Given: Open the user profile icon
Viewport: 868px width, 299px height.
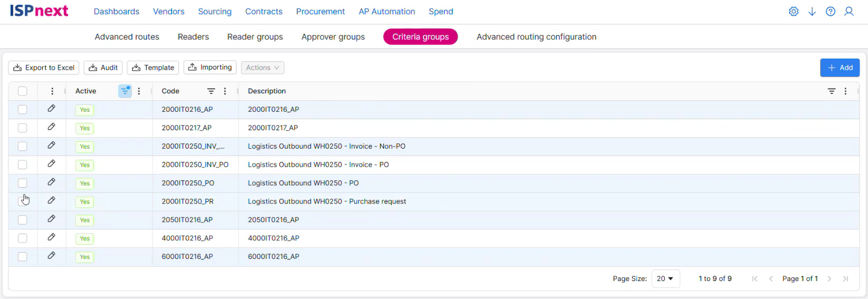Looking at the screenshot, I should tap(849, 12).
